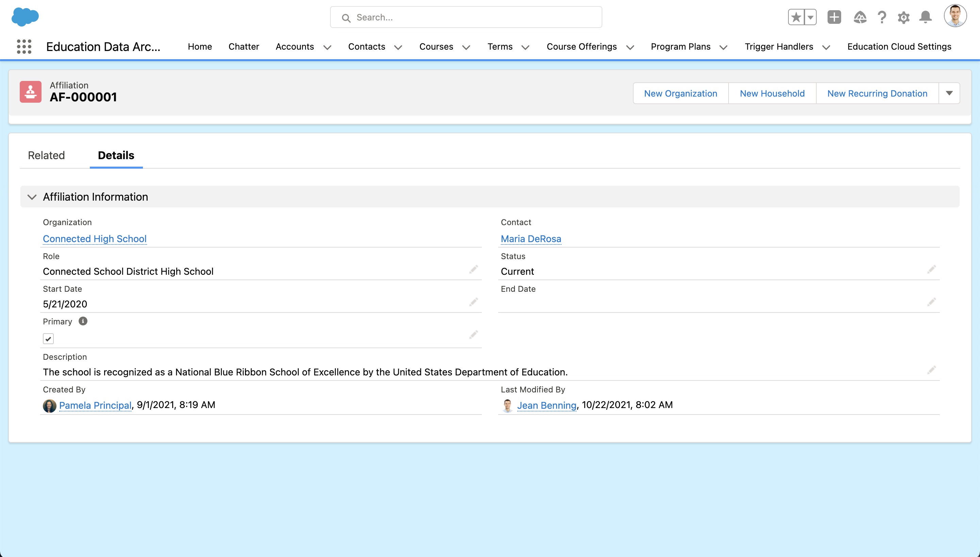Expand the Terms nav dropdown
This screenshot has height=557, width=980.
tap(526, 47)
